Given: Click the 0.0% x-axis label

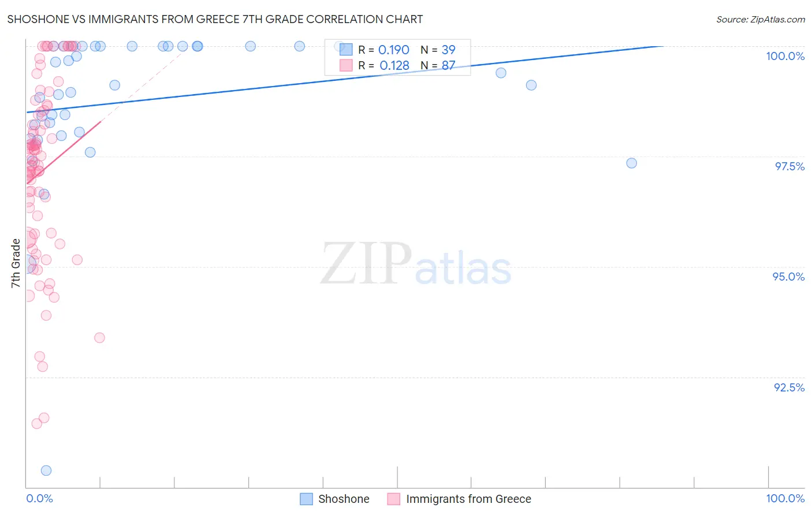Looking at the screenshot, I should (x=39, y=498).
